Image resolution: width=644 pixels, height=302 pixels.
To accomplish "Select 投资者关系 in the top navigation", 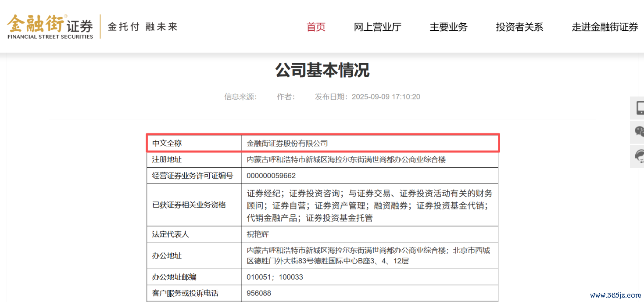I will point(519,27).
